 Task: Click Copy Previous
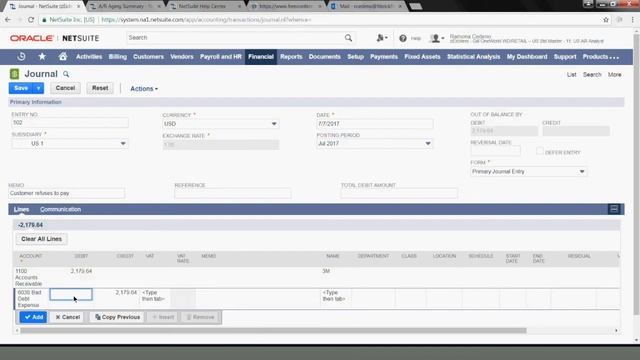117,317
